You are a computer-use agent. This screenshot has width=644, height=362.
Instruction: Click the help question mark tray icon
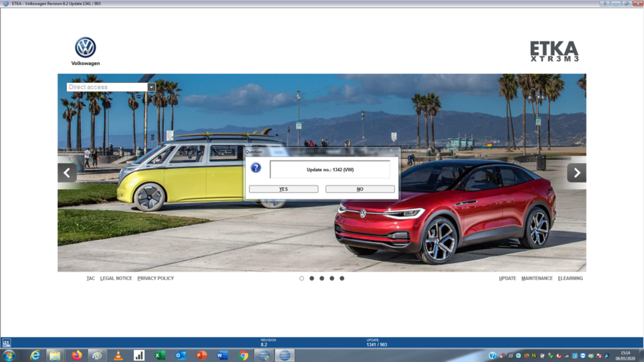click(x=492, y=356)
